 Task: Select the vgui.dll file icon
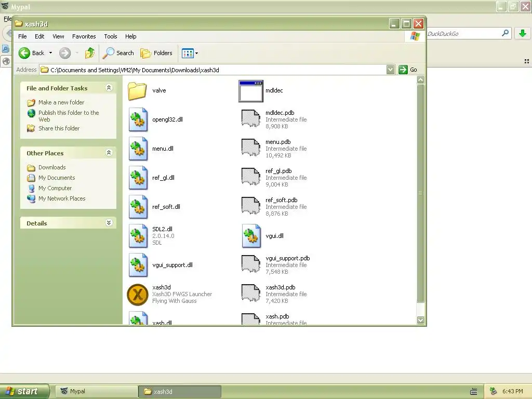tap(251, 236)
